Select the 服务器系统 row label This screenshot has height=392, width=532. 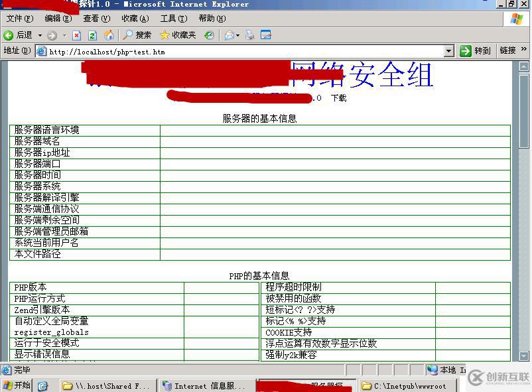point(37,186)
